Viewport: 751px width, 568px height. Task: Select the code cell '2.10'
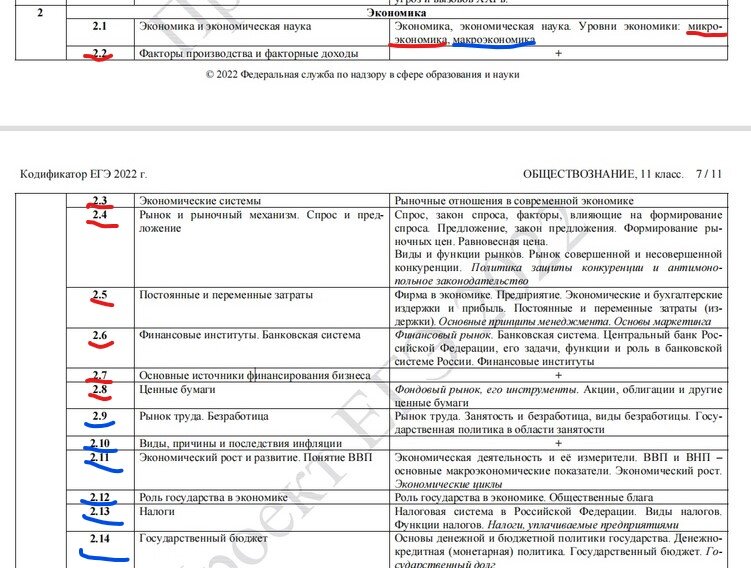click(x=100, y=443)
